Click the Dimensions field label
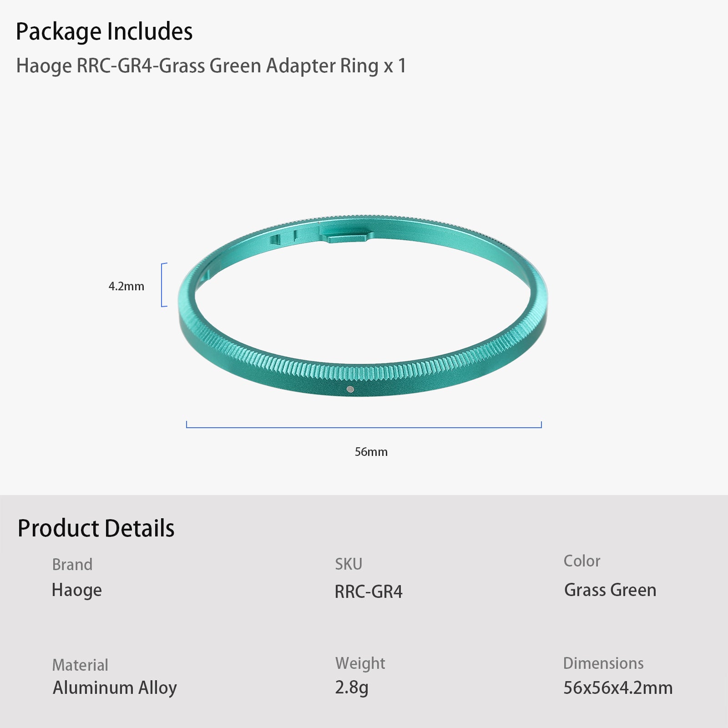Image resolution: width=728 pixels, height=728 pixels. tap(603, 663)
